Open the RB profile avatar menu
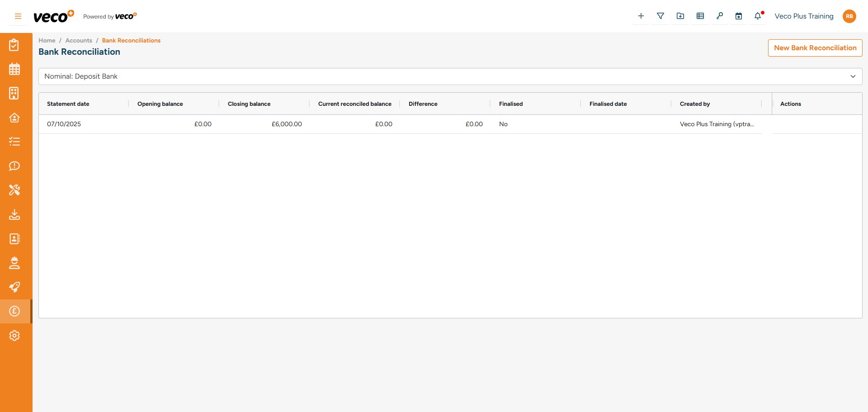The width and height of the screenshot is (868, 412). coord(849,16)
